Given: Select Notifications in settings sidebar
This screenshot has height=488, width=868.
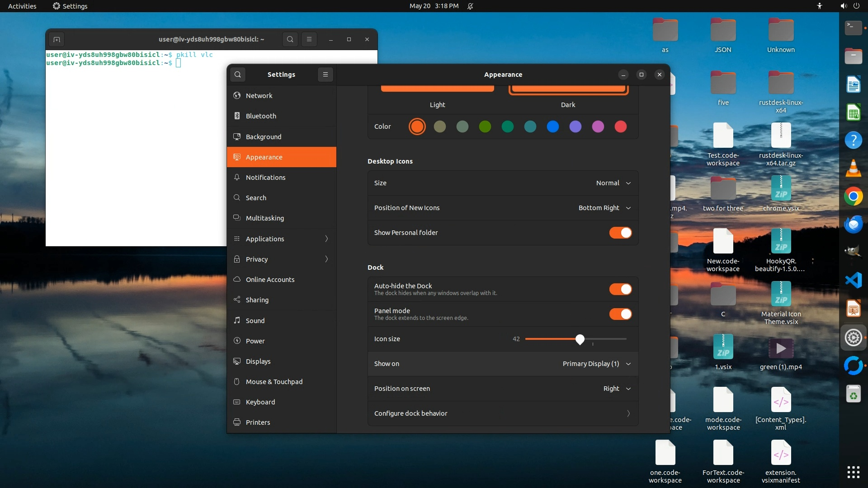Looking at the screenshot, I should point(265,178).
